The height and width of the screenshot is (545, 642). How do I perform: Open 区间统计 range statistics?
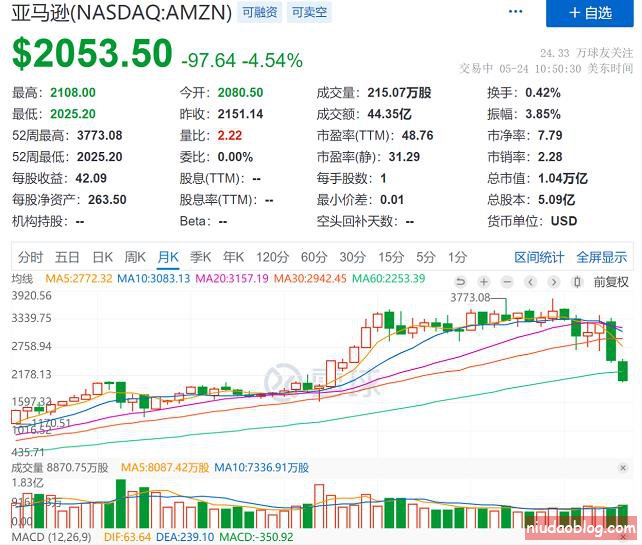539,257
